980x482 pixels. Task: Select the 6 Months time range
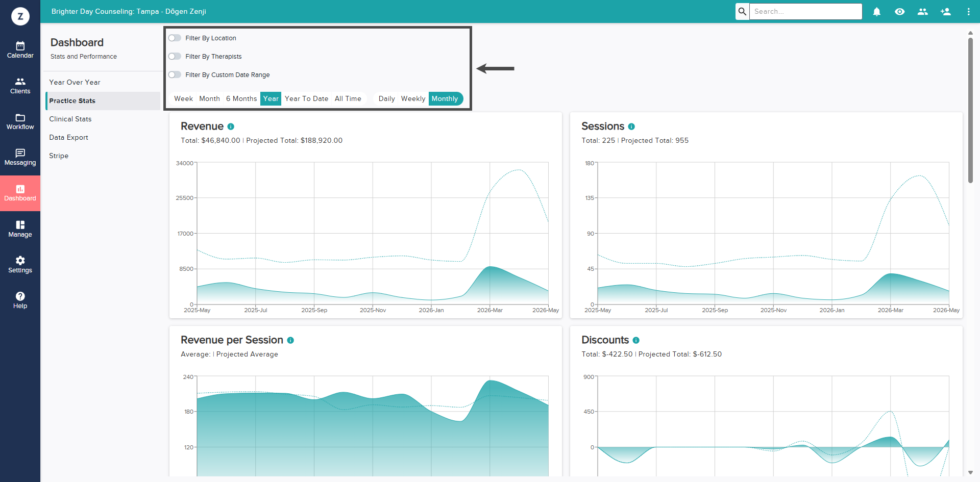[241, 98]
